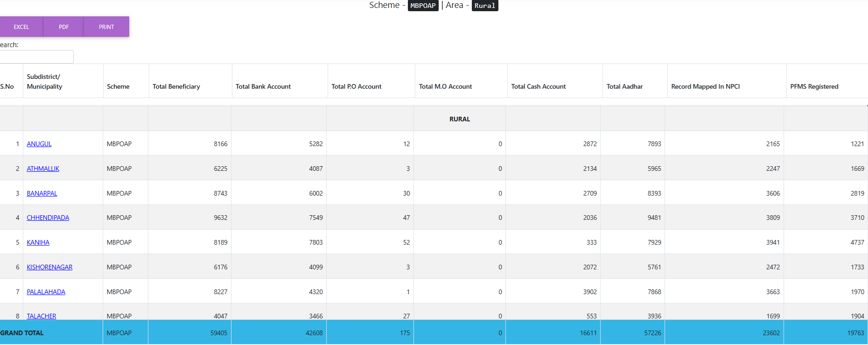Export table with the EXCEL button
This screenshot has width=868, height=345.
pos(21,27)
